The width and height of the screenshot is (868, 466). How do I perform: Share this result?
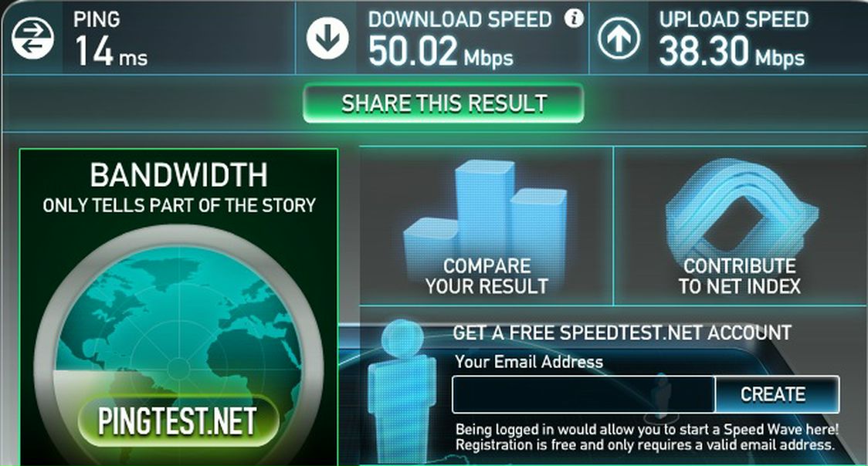[443, 103]
